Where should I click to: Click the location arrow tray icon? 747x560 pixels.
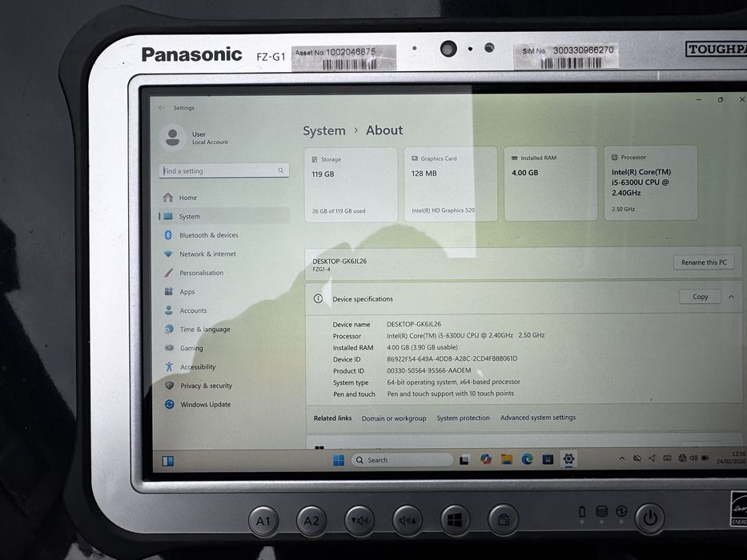click(652, 458)
